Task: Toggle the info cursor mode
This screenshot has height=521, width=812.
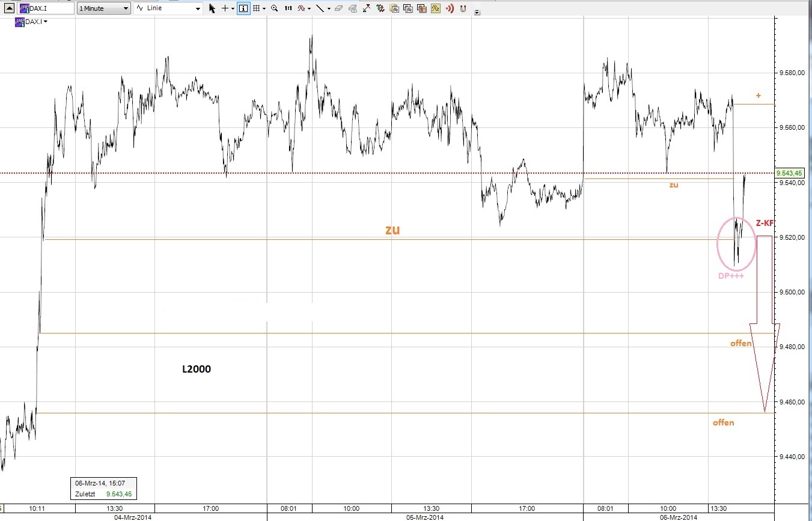Action: (243, 8)
